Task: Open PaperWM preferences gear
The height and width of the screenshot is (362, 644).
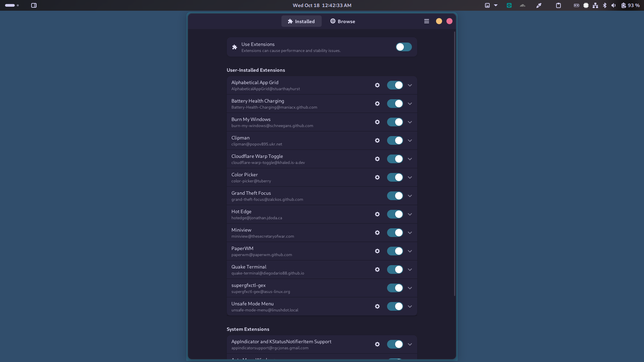Action: (377, 251)
